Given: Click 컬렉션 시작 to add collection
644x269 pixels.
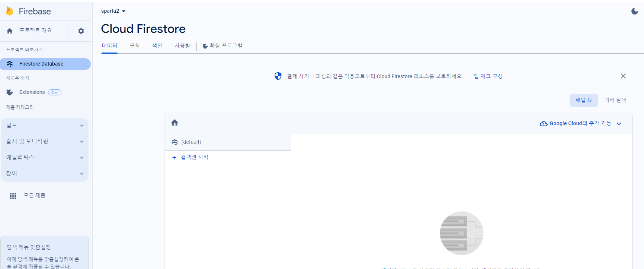Looking at the screenshot, I should tap(195, 157).
